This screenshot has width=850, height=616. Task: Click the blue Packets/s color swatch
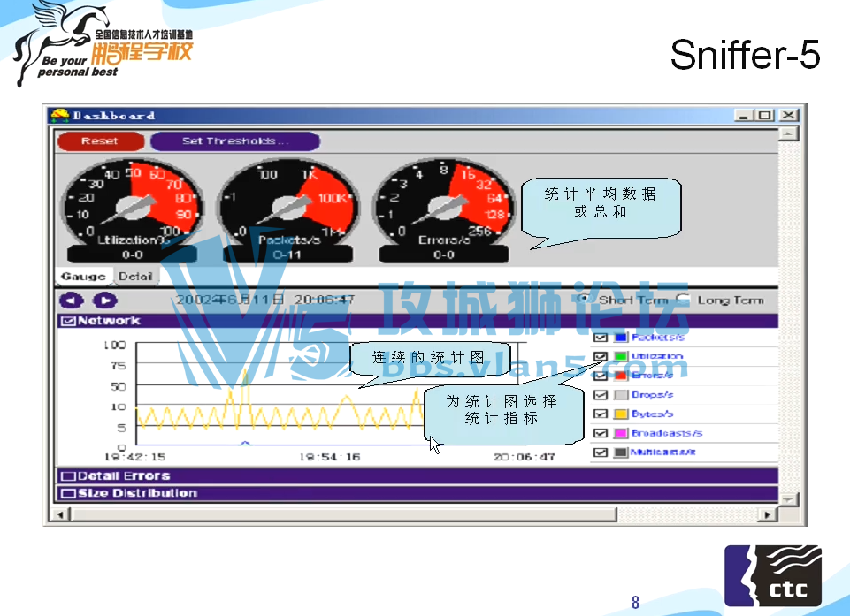621,338
